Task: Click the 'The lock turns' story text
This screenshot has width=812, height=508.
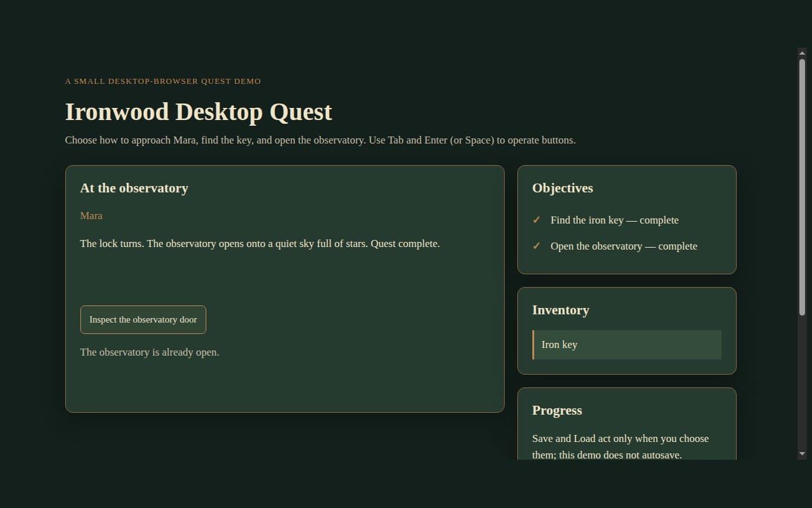Action: (x=260, y=244)
